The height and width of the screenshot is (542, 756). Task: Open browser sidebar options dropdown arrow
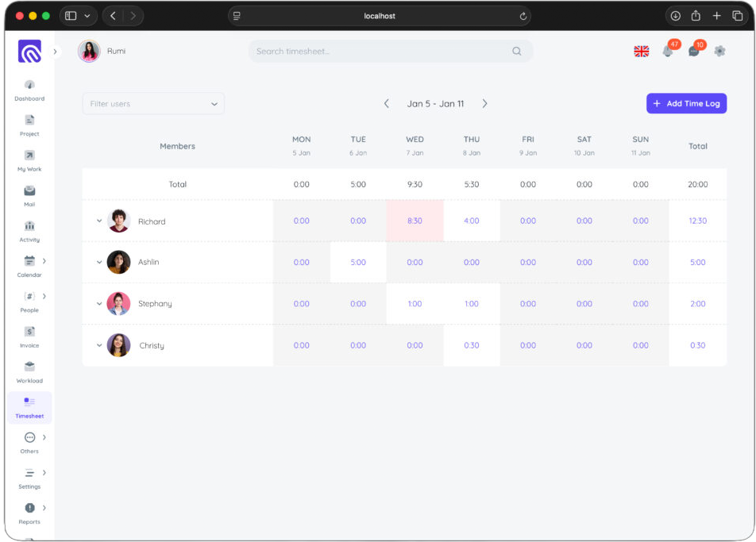coord(87,16)
